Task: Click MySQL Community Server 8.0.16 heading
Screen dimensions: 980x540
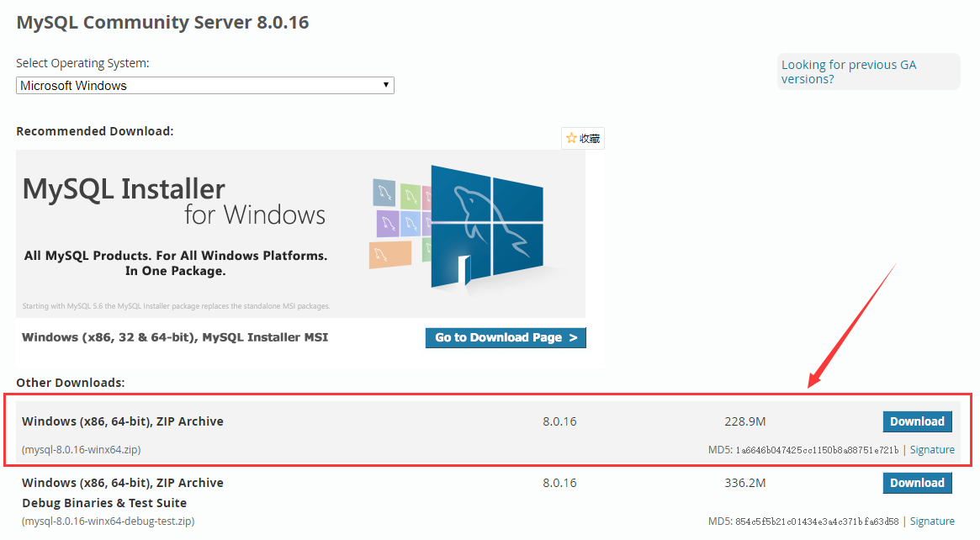Action: [x=162, y=23]
